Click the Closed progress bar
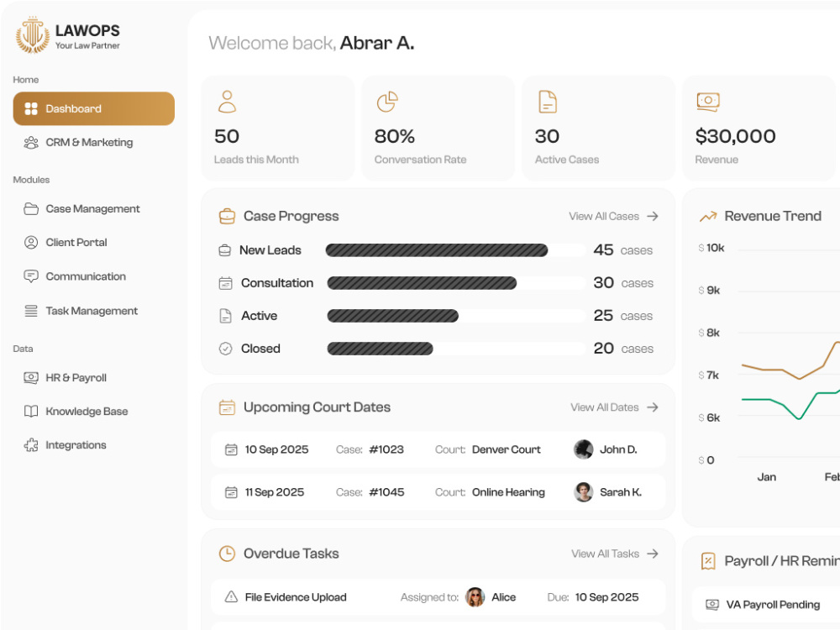This screenshot has height=630, width=840. 456,349
